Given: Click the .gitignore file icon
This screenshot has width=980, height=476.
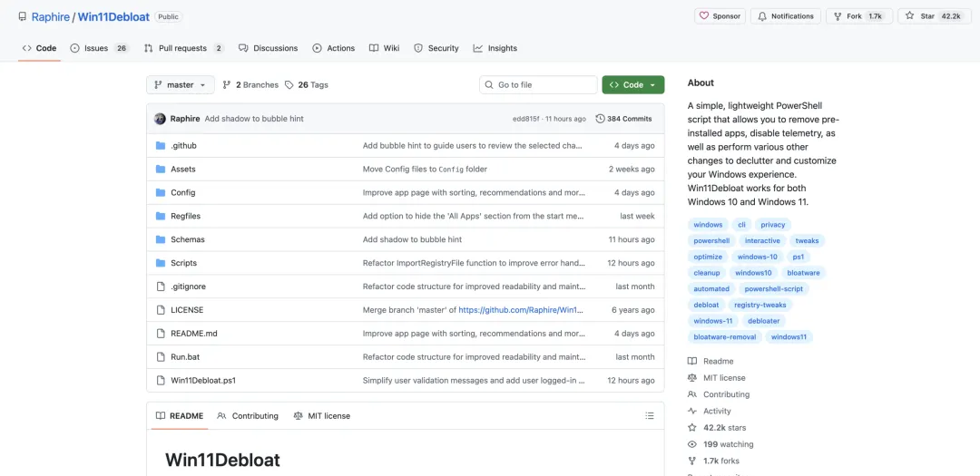Looking at the screenshot, I should click(160, 287).
